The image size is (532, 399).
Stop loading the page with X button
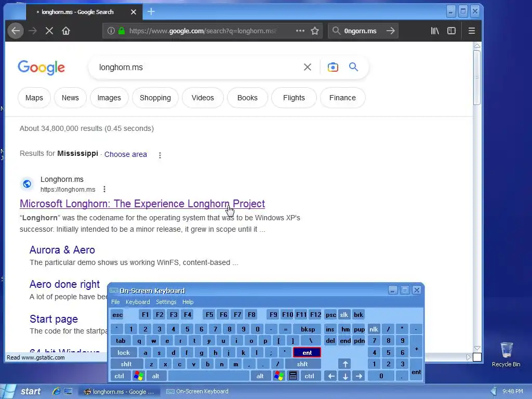click(x=49, y=31)
